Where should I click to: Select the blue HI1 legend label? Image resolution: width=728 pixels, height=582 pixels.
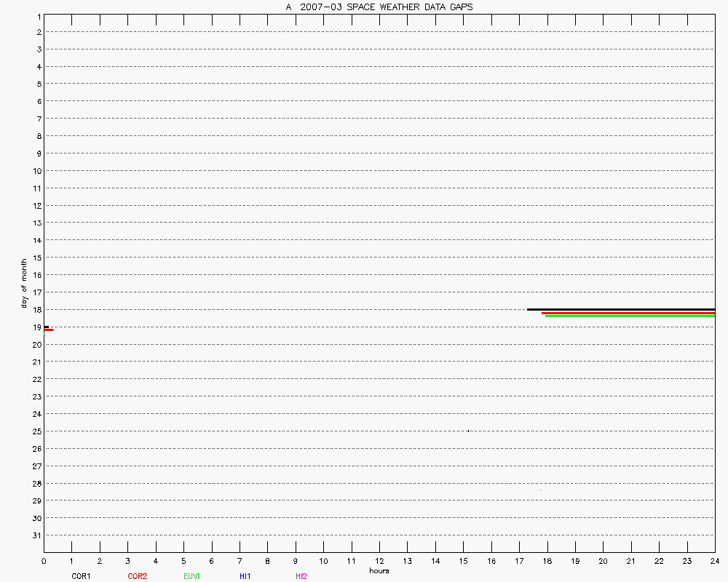click(x=245, y=576)
